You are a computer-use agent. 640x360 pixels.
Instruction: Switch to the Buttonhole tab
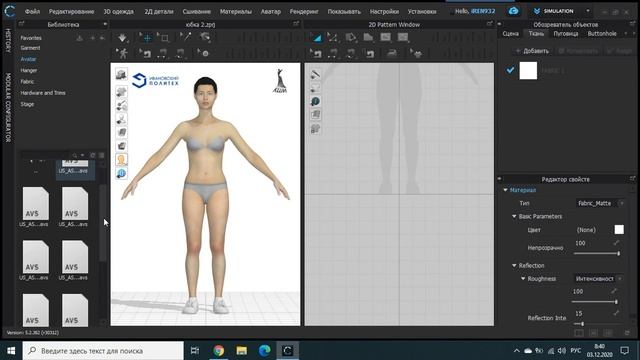click(602, 33)
